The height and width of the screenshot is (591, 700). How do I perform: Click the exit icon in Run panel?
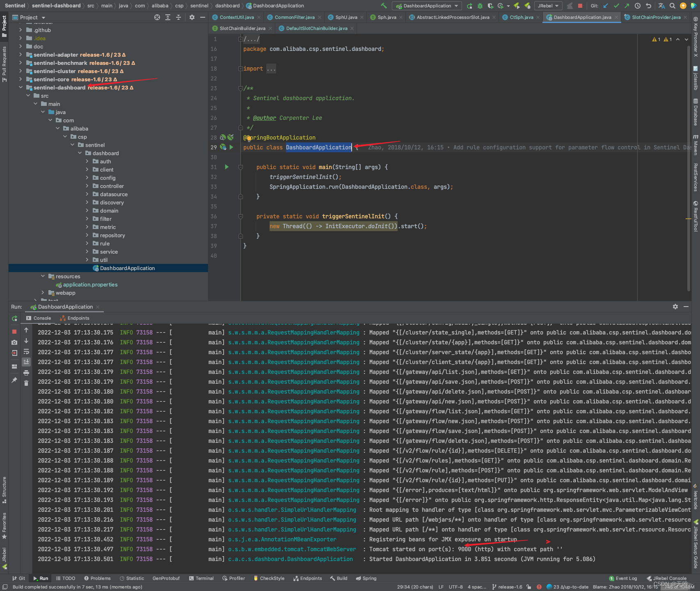coord(14,353)
